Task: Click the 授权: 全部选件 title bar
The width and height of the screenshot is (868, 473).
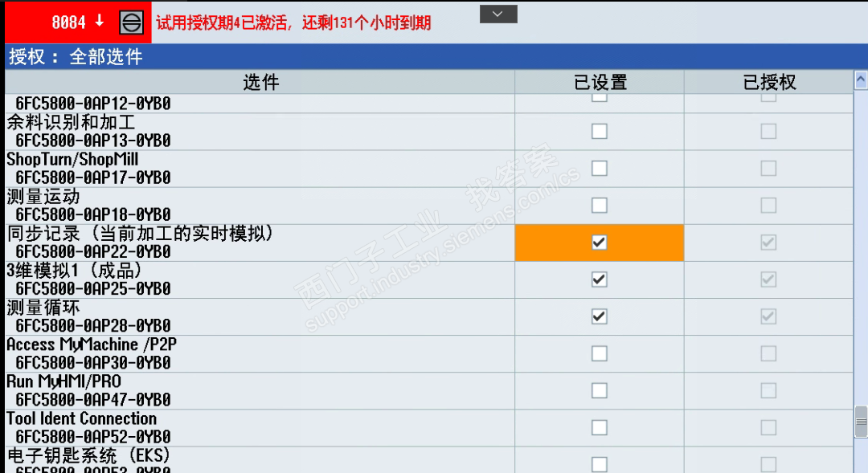Action: tap(436, 56)
